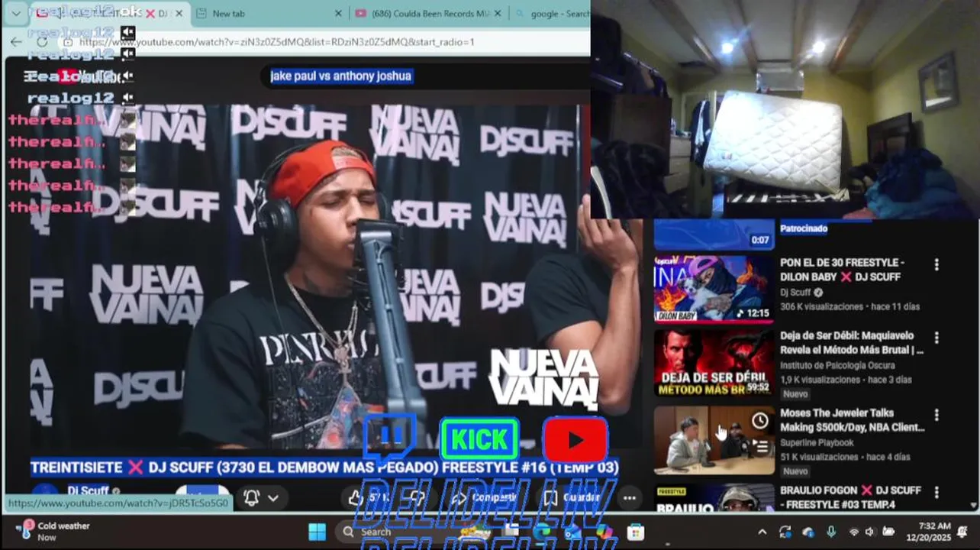Open Moses The Jeweler Talks thumbnail

714,440
